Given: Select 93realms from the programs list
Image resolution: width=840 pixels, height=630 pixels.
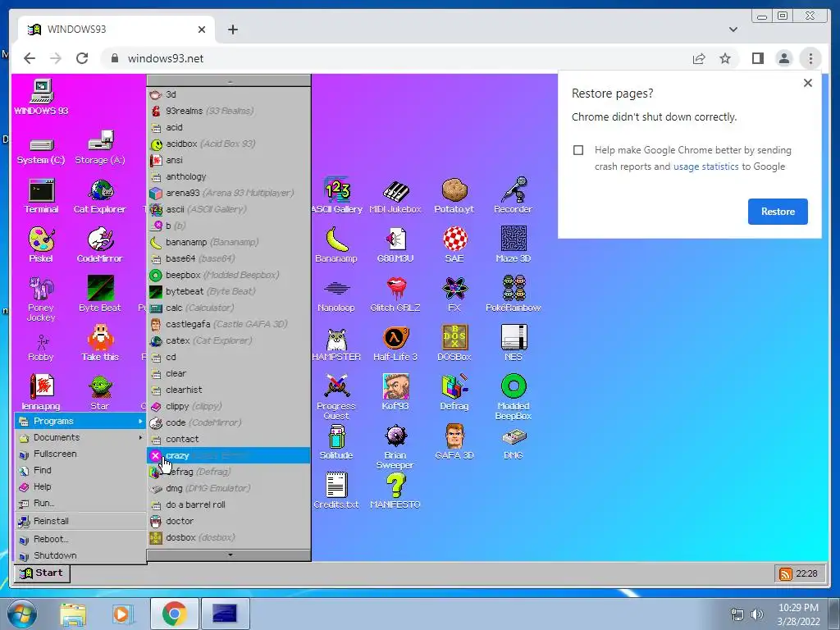Looking at the screenshot, I should click(x=229, y=111).
